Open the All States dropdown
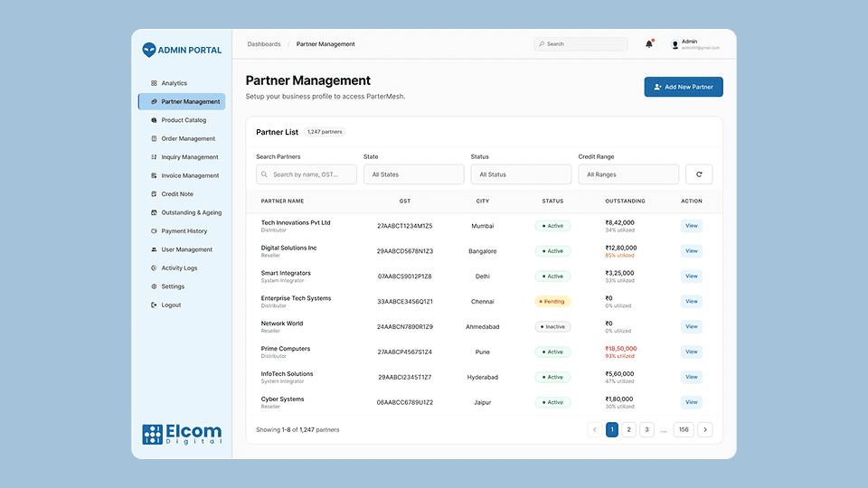Image resolution: width=868 pixels, height=488 pixels. tap(413, 174)
